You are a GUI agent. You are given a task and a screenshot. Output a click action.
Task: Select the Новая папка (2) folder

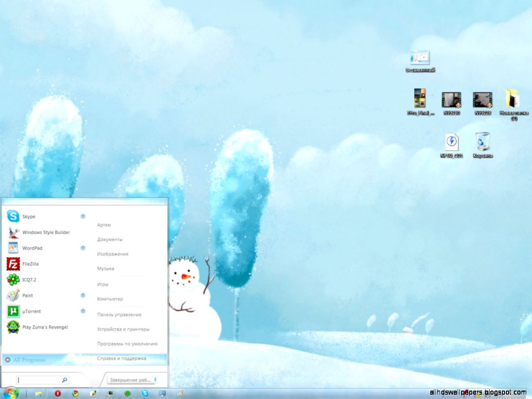(514, 105)
